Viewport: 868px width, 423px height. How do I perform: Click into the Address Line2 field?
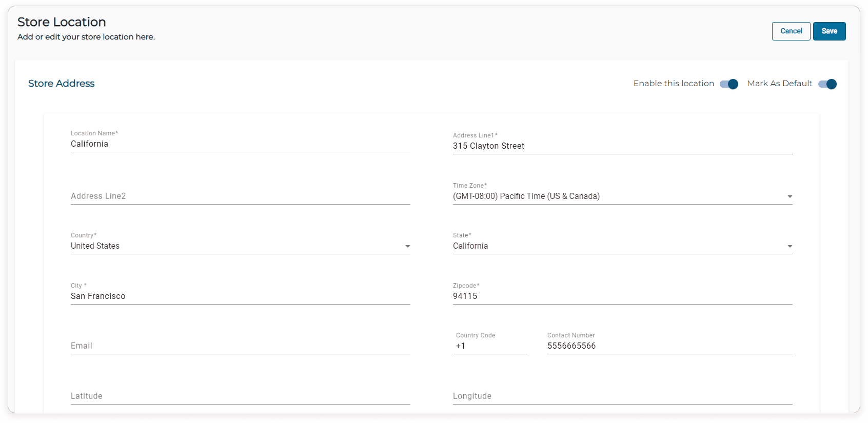(x=240, y=196)
